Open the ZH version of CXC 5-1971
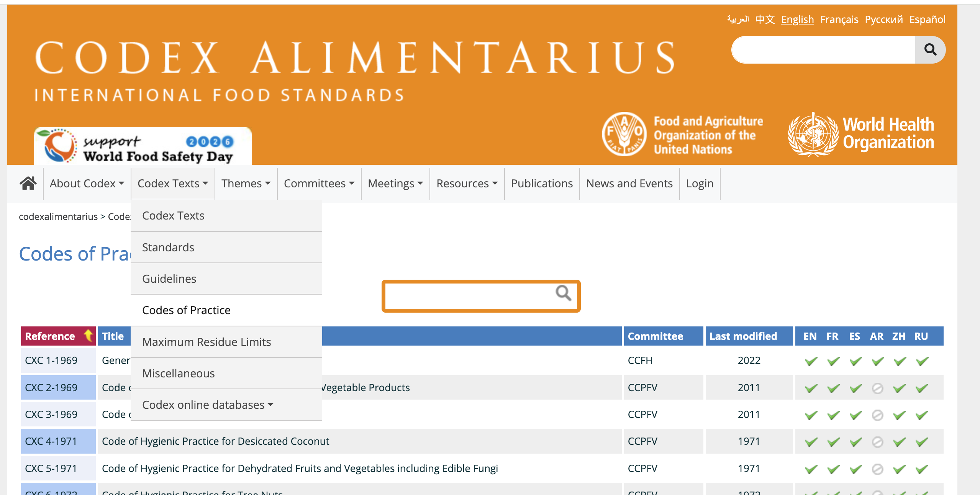This screenshot has width=980, height=495. pyautogui.click(x=900, y=469)
